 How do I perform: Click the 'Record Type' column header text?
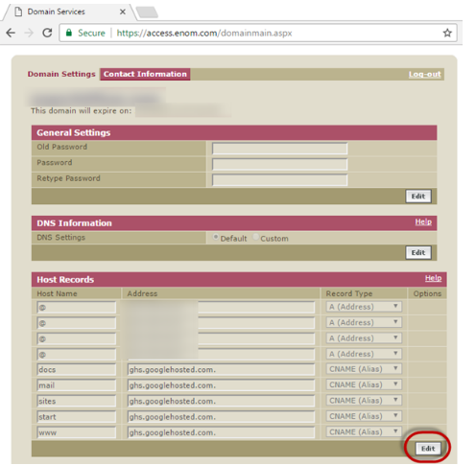tap(349, 293)
